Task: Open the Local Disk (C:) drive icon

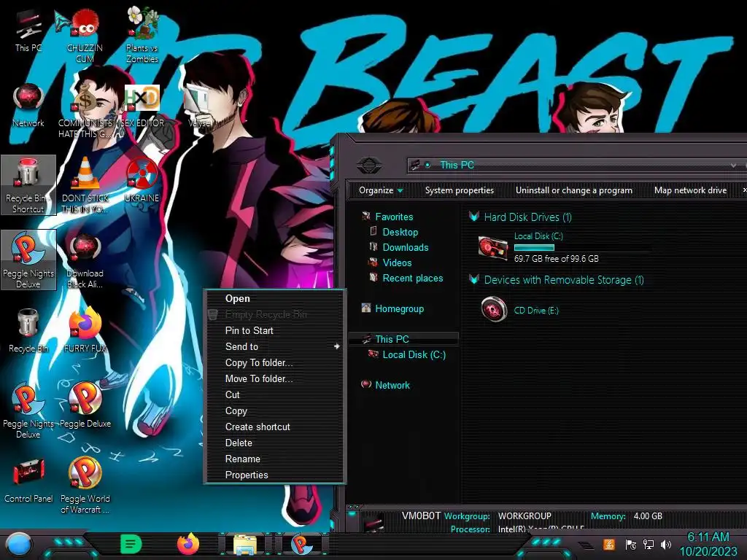Action: click(493, 248)
